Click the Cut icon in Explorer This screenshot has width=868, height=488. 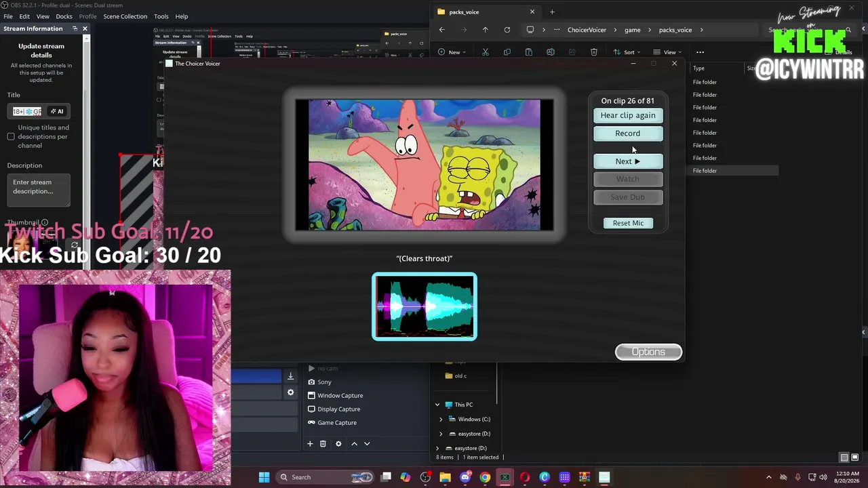click(486, 52)
